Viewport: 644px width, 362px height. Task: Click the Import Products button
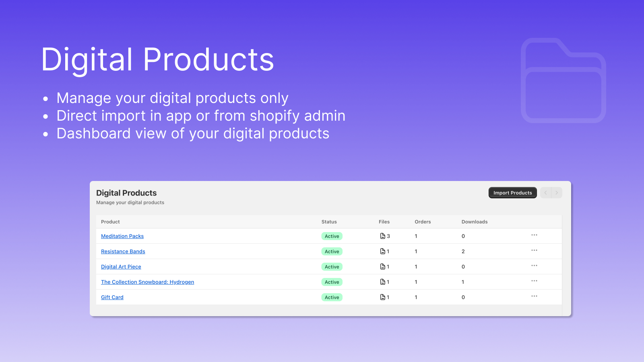[512, 193]
